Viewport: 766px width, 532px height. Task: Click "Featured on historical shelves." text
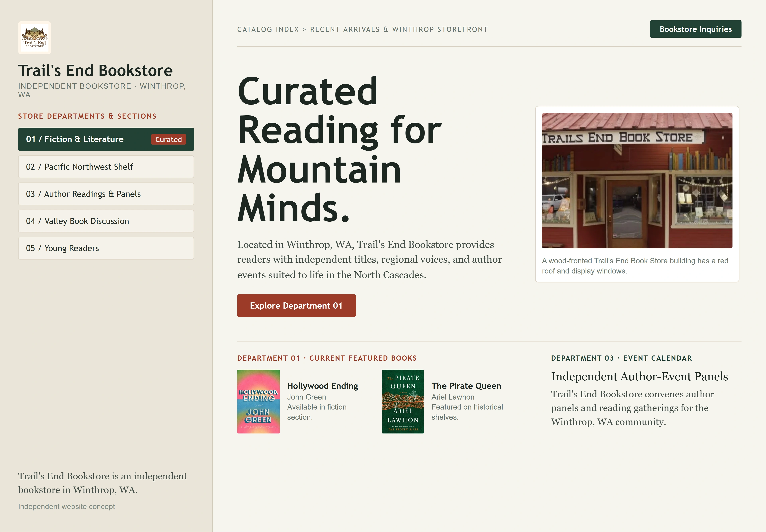[467, 412]
